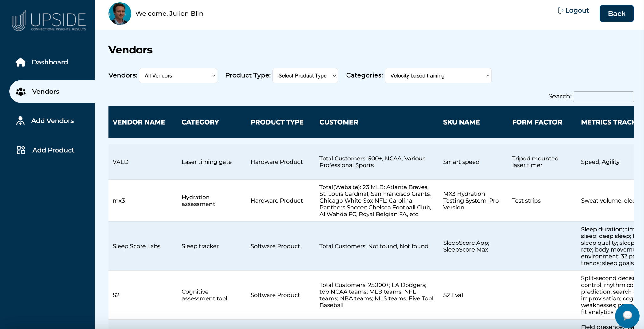Click the Welcome, Julien Blin text
The height and width of the screenshot is (329, 644).
169,14
